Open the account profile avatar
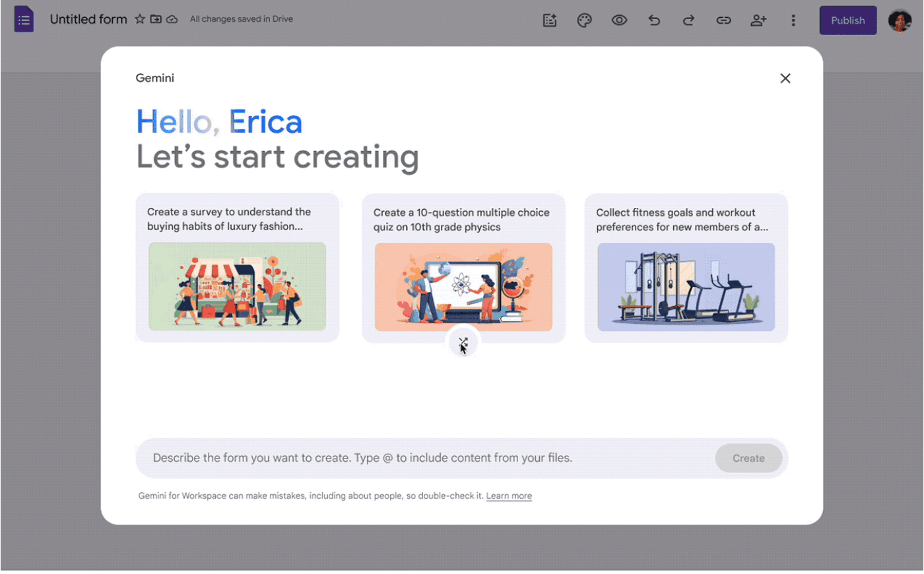 tap(900, 20)
